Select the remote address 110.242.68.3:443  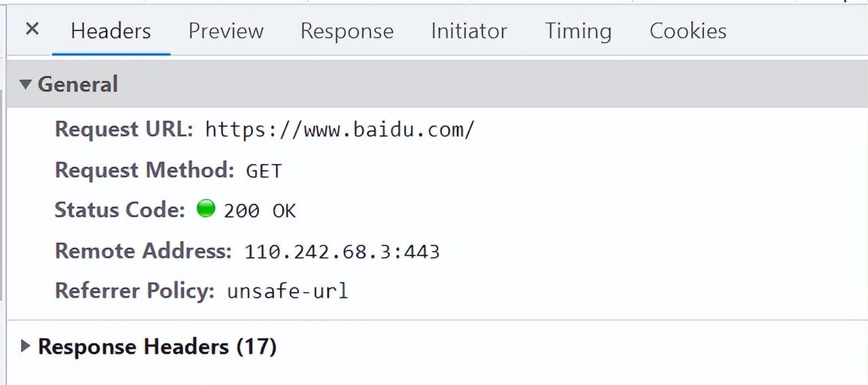point(342,251)
